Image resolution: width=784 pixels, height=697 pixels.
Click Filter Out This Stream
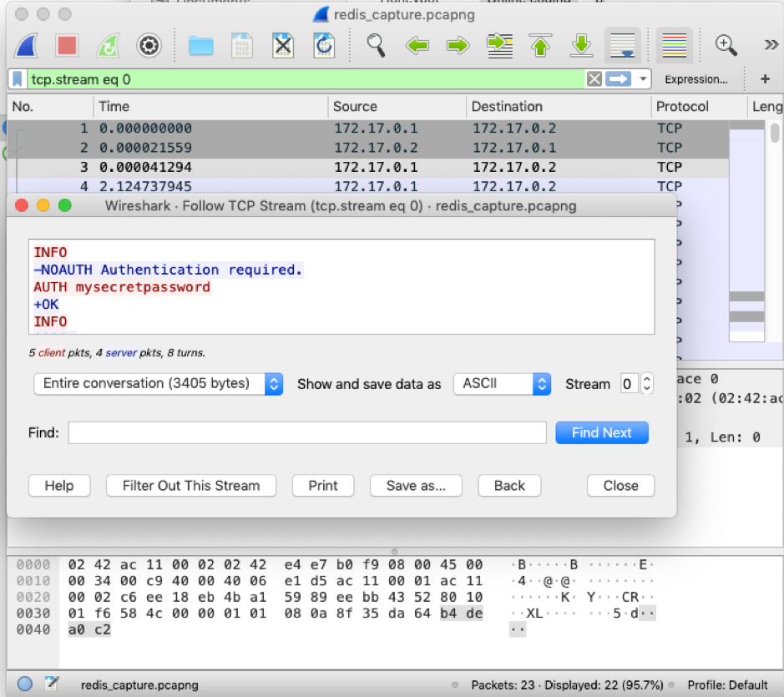pyautogui.click(x=191, y=486)
